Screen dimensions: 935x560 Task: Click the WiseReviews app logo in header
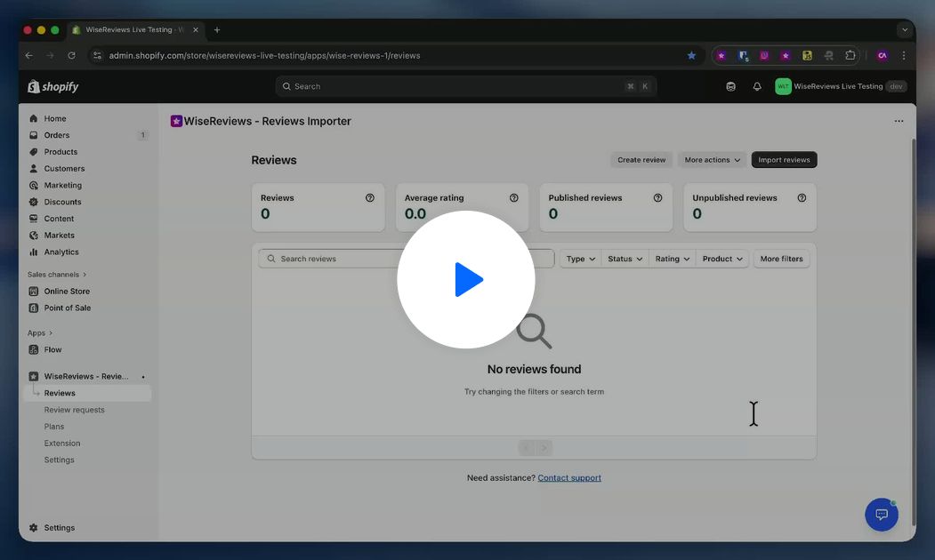coord(176,121)
